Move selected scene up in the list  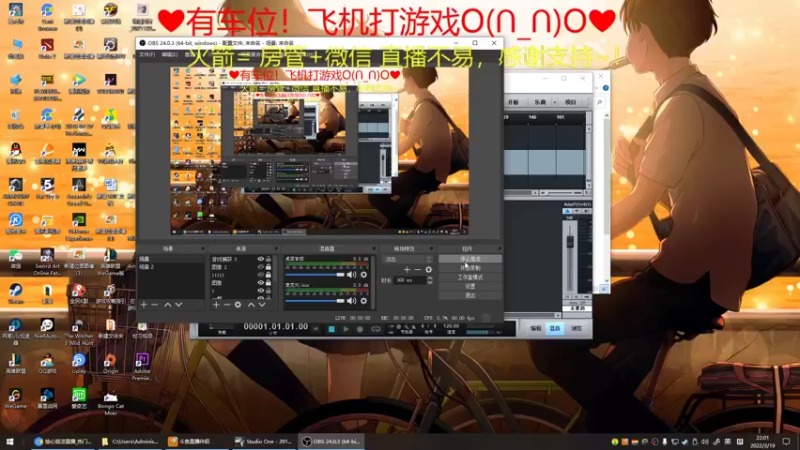pos(167,305)
